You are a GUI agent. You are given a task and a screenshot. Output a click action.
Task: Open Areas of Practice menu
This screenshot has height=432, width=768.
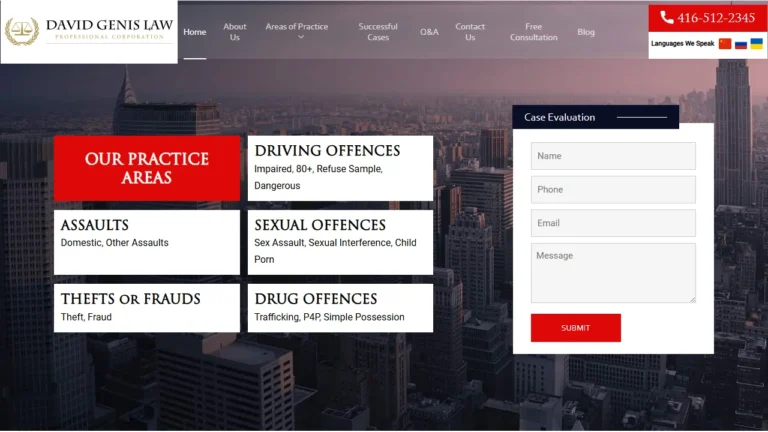[x=296, y=26]
